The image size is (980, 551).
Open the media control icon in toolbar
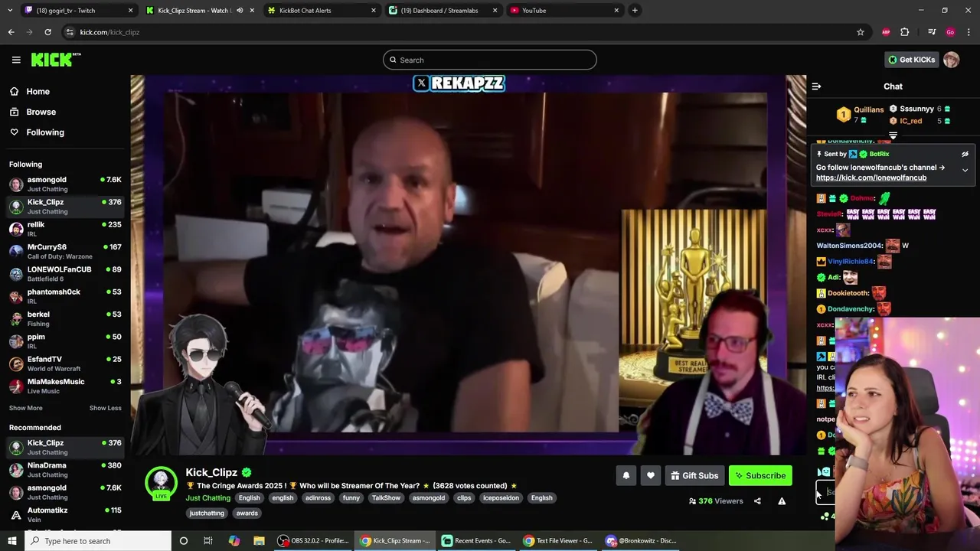point(932,32)
